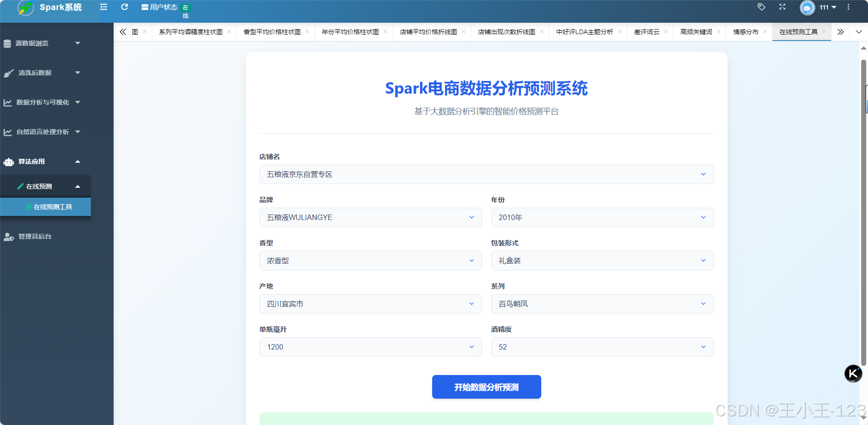The height and width of the screenshot is (425, 868).
Task: Open the 店铺名 dropdown
Action: pos(486,174)
